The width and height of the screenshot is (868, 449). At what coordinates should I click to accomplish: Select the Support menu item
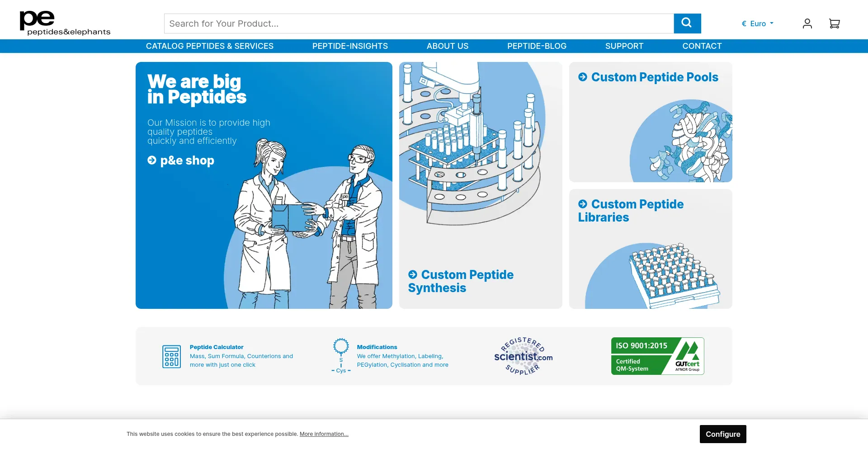click(624, 46)
